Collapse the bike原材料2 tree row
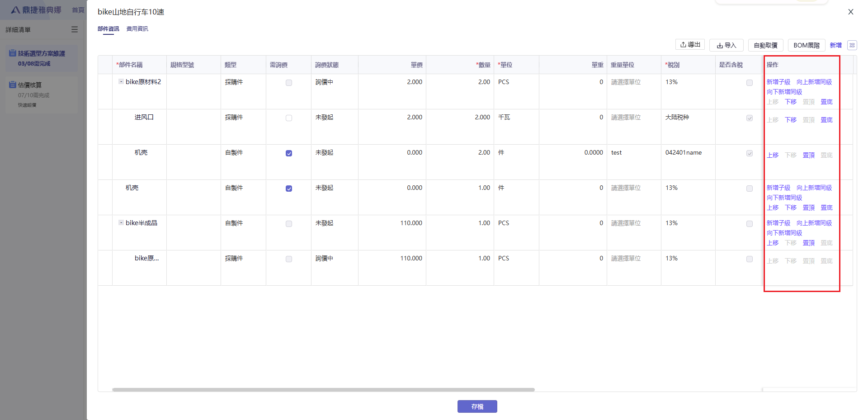 tap(121, 81)
